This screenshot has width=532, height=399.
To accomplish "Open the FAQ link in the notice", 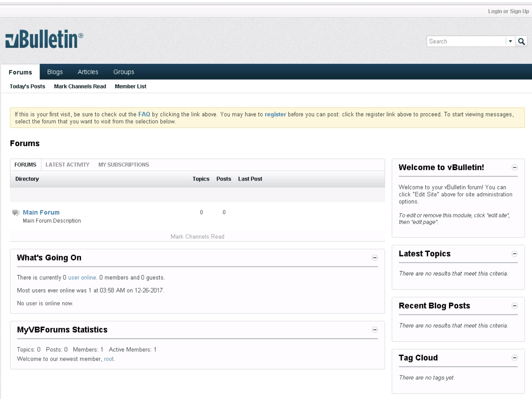I will [x=144, y=114].
